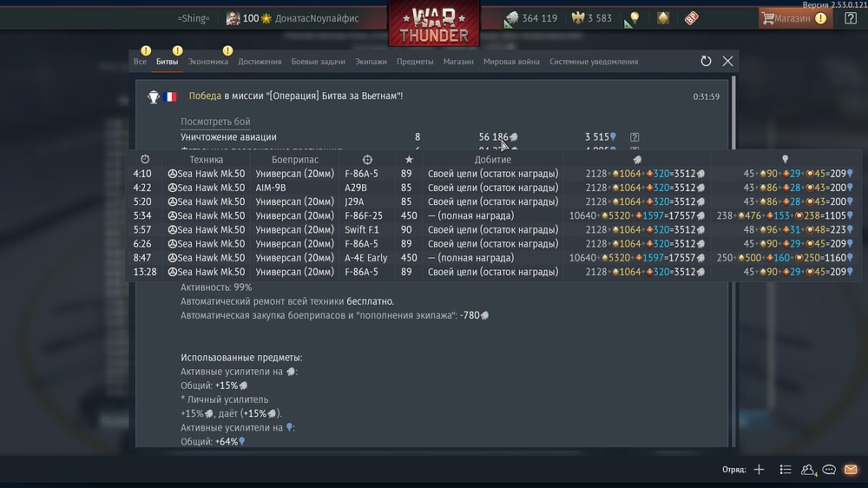
Task: Add a squad member with the plus icon
Action: pos(759,470)
